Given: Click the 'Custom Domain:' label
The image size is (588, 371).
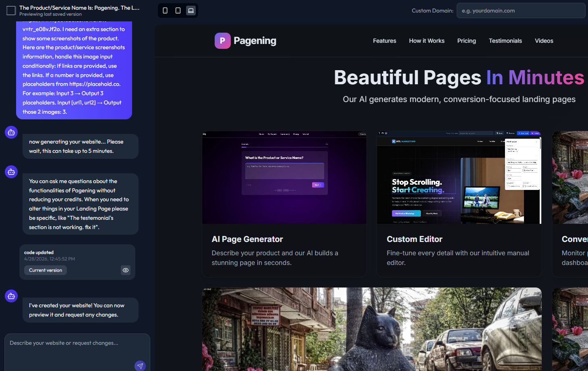Looking at the screenshot, I should (x=433, y=10).
